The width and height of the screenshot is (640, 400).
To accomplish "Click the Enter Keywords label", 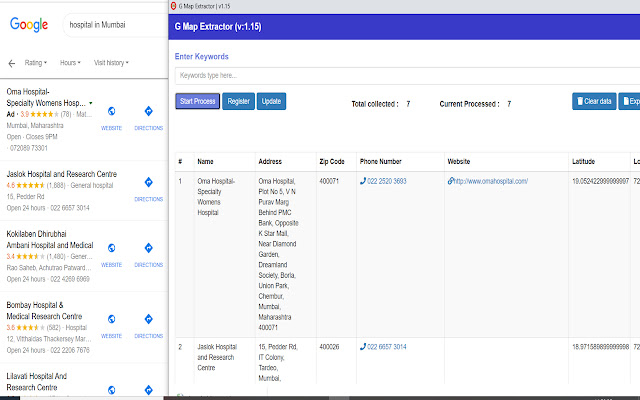I will (x=202, y=57).
